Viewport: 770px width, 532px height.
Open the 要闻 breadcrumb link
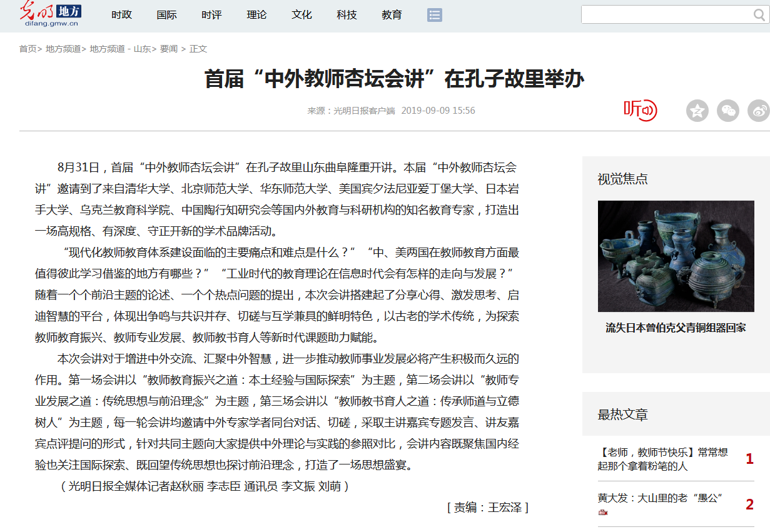tap(169, 49)
